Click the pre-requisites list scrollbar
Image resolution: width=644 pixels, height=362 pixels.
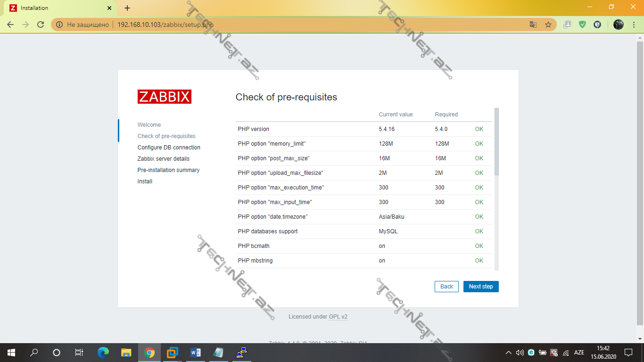[496, 141]
